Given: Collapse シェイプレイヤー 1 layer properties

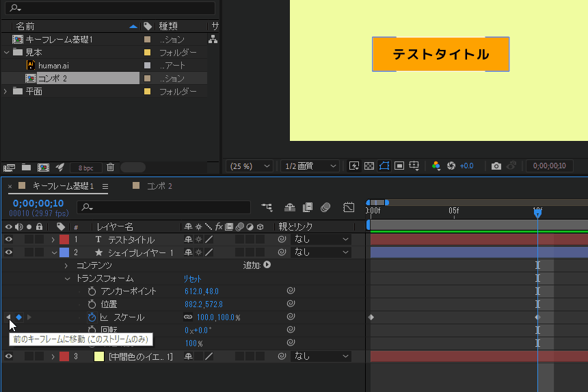Looking at the screenshot, I should pos(54,252).
